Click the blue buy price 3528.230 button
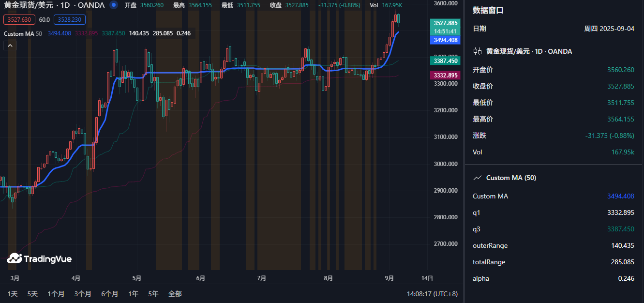 click(70, 20)
